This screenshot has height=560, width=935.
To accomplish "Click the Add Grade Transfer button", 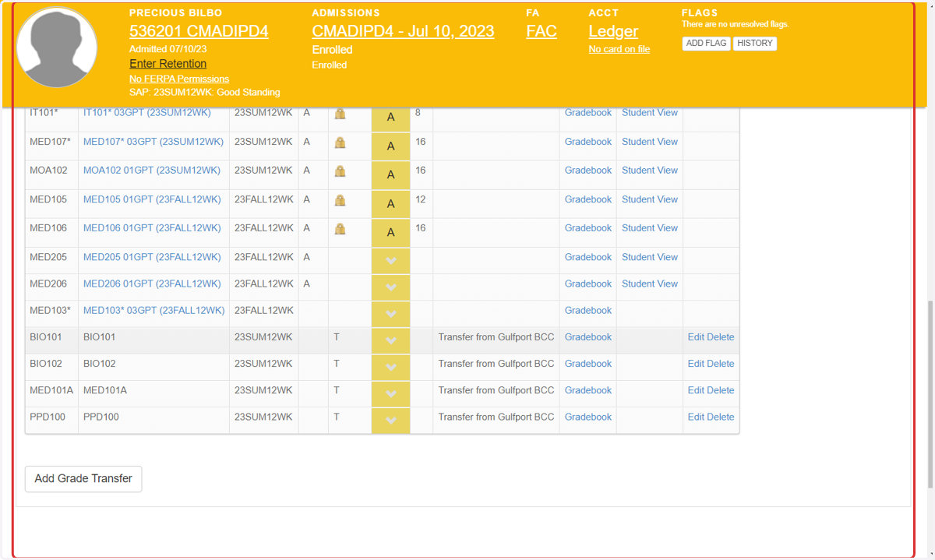I will pos(83,478).
